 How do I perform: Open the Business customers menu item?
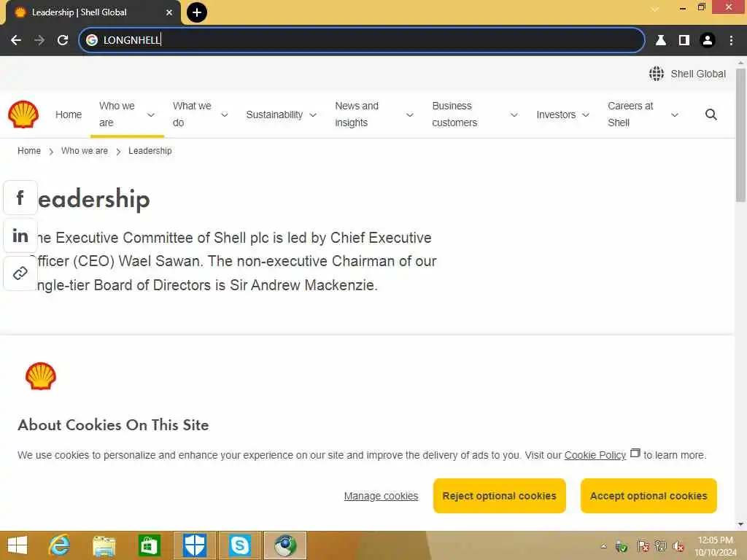coord(454,114)
